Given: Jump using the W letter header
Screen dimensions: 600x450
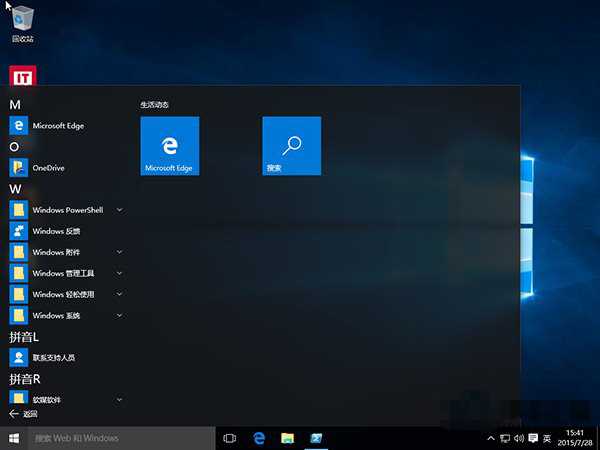Looking at the screenshot, I should click(16, 189).
